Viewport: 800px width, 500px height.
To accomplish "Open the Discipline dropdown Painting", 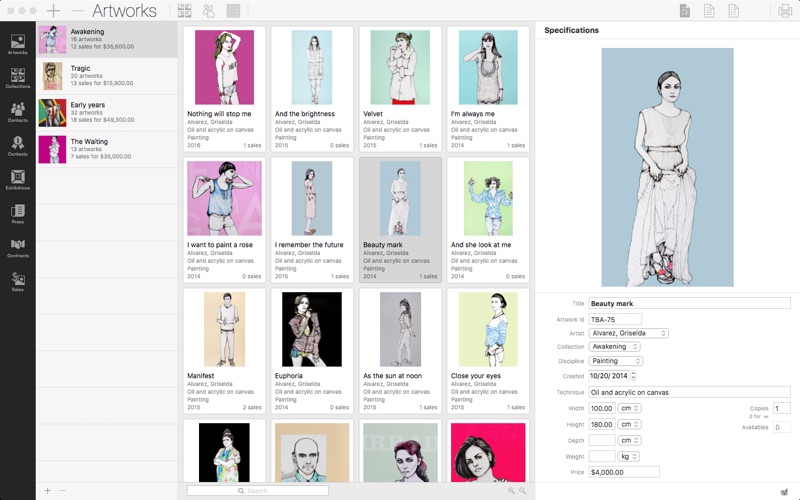I will (x=616, y=361).
